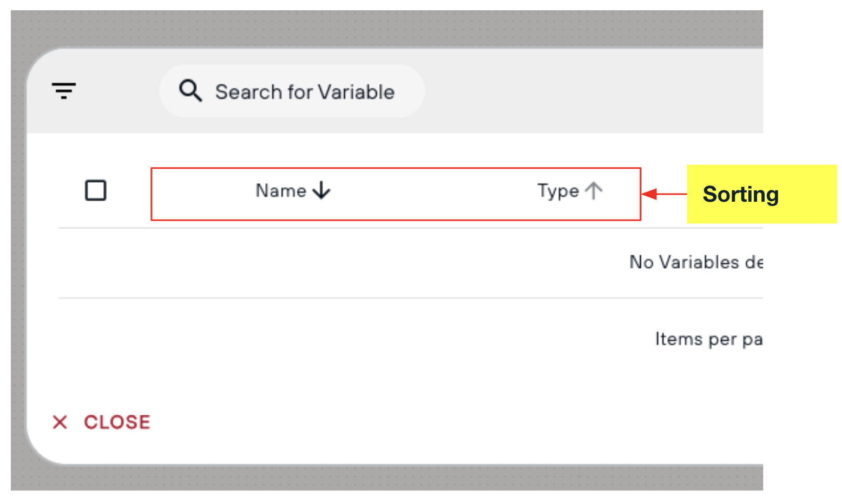Sort by the Type column header
Screen dimensions: 842x504
tap(558, 191)
